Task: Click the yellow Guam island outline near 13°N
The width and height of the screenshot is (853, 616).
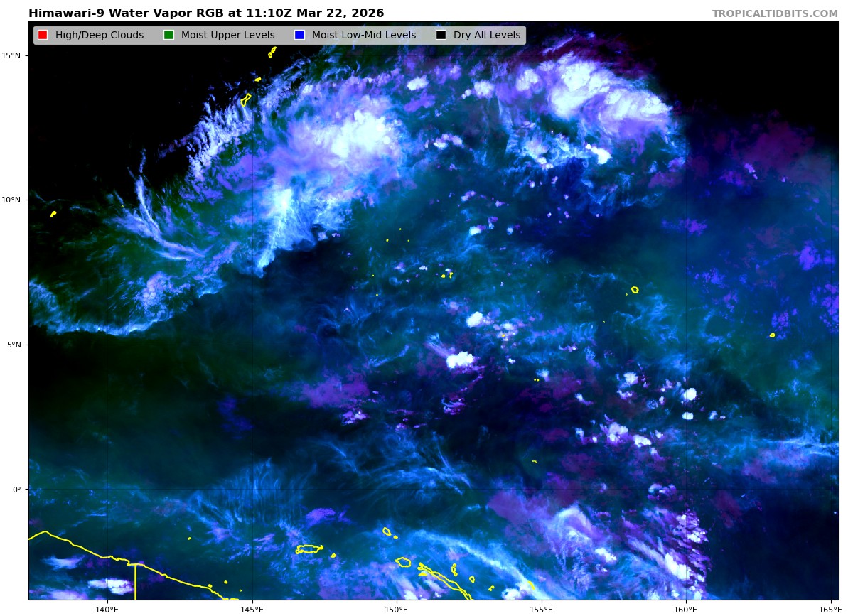Action: click(x=246, y=99)
